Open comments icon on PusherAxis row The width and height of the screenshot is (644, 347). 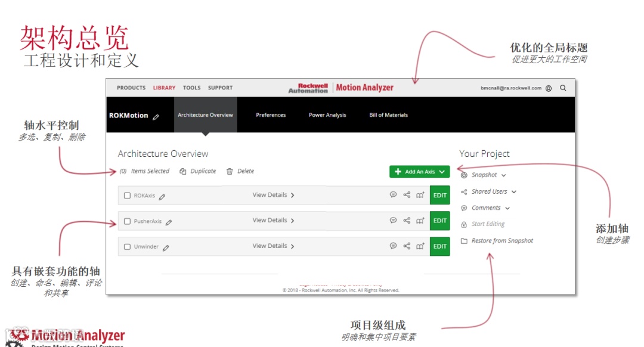(393, 221)
